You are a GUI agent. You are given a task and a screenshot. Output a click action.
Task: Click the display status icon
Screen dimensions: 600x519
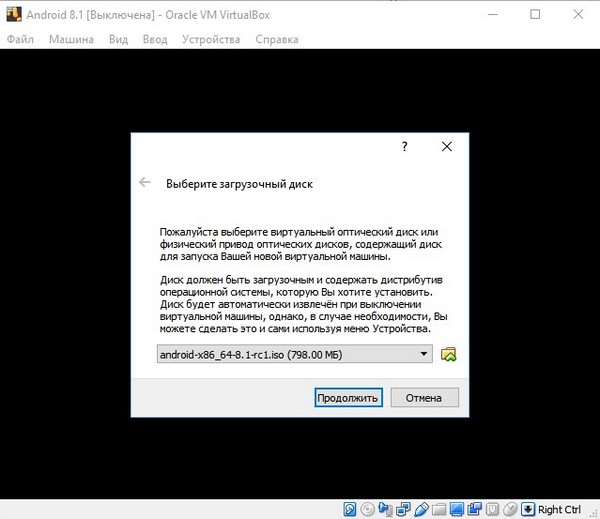tap(457, 509)
